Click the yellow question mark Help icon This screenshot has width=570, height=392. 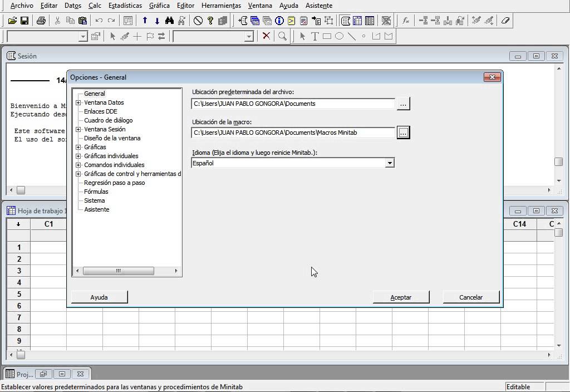click(x=210, y=21)
